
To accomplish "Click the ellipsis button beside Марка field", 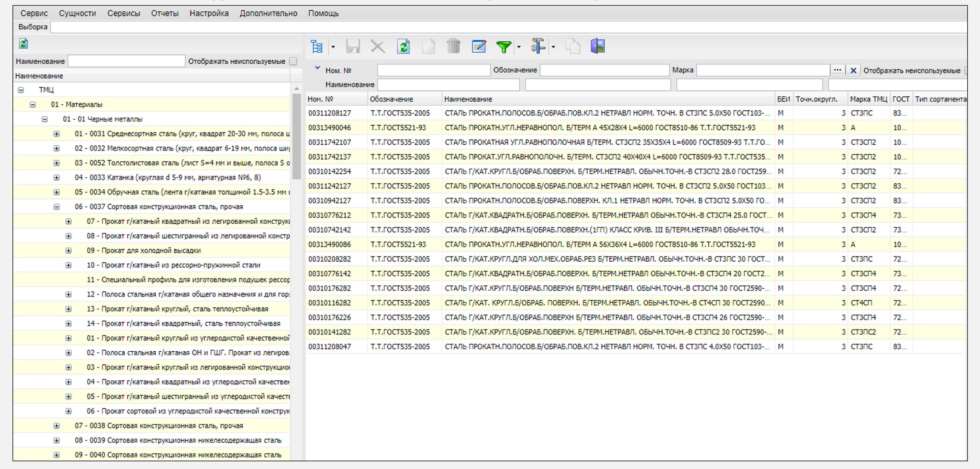I will click(837, 70).
